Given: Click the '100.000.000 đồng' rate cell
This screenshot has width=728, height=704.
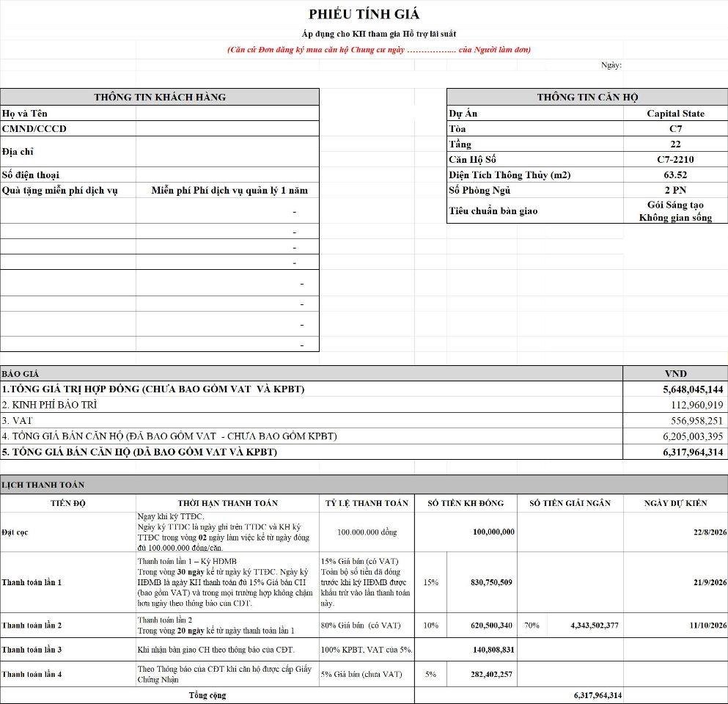Looking at the screenshot, I should [367, 532].
